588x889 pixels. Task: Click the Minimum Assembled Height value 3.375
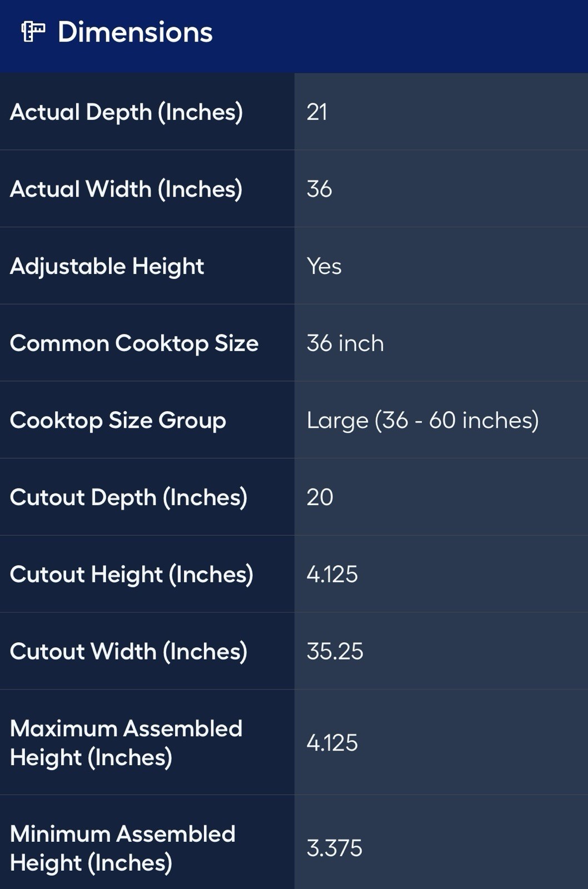334,848
